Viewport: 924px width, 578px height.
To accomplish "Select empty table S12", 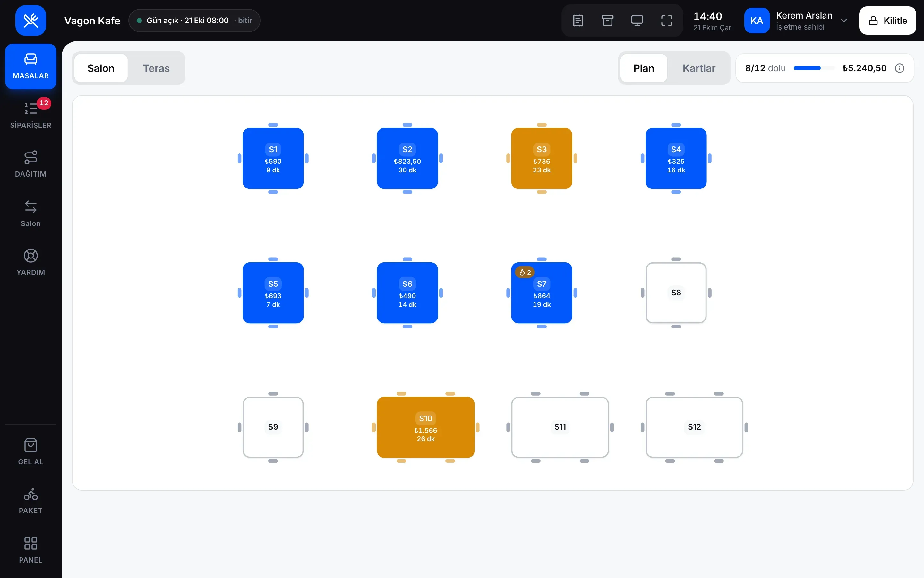I will (x=694, y=427).
